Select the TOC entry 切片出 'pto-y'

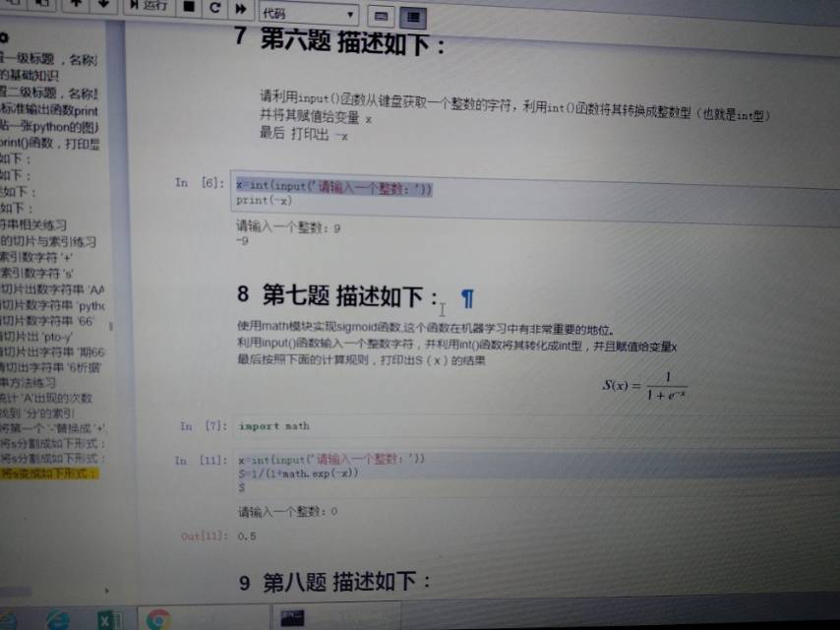pyautogui.click(x=36, y=337)
